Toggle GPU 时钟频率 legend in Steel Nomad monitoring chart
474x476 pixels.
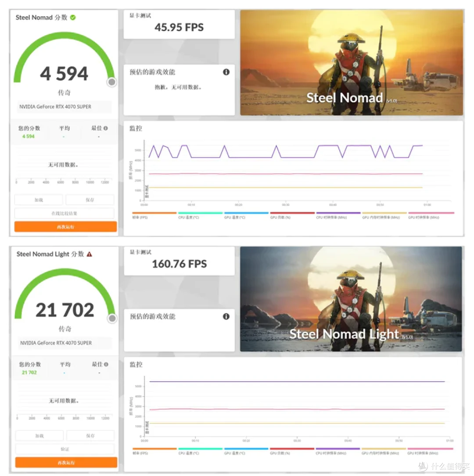(x=431, y=215)
